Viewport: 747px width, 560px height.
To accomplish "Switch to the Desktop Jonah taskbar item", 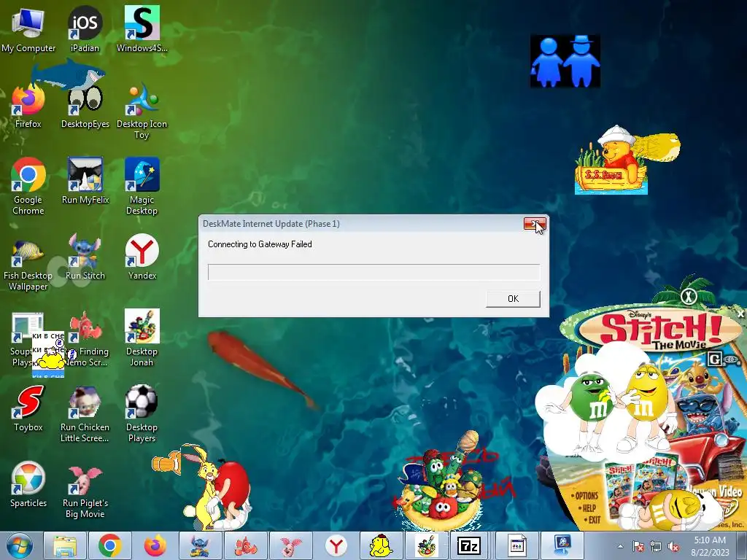I will (426, 545).
